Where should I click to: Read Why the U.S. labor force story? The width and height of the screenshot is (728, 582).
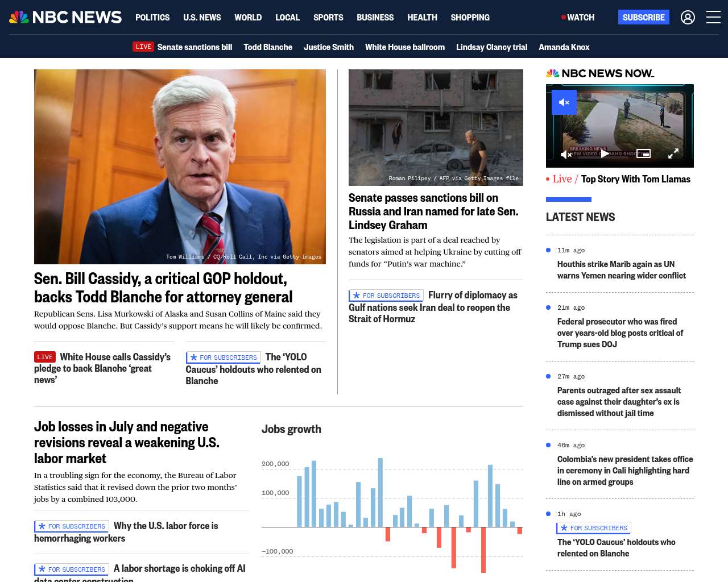point(126,532)
